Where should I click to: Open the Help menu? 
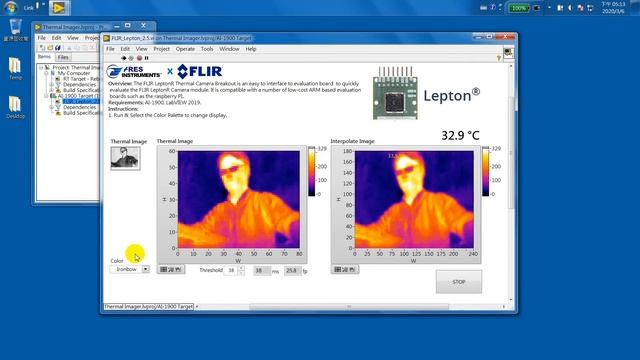(251, 49)
